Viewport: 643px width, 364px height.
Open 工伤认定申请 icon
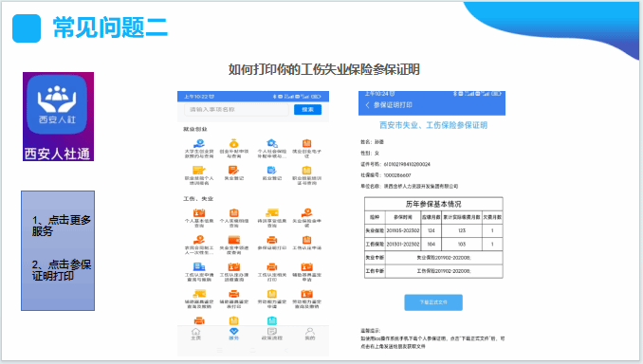tap(306, 240)
